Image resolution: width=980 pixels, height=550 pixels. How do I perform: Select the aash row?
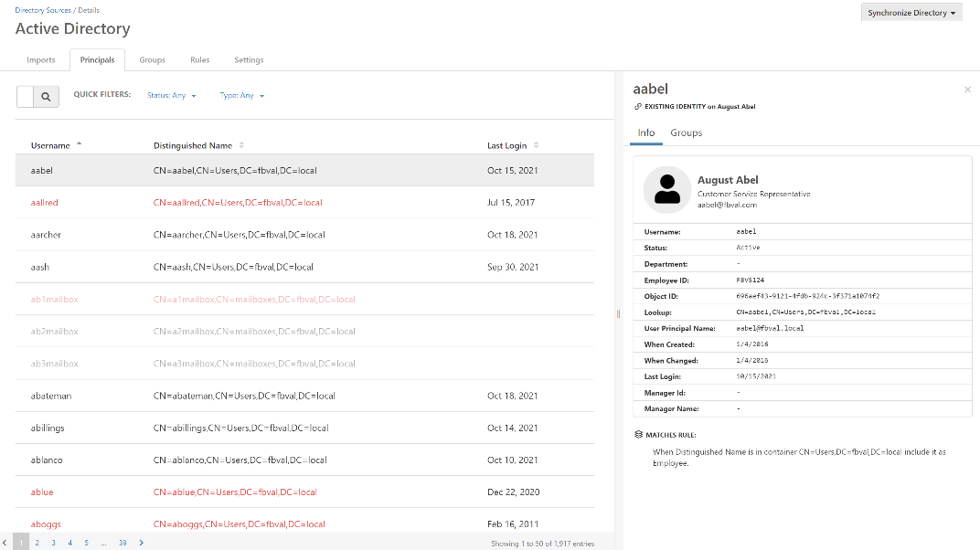pos(304,267)
